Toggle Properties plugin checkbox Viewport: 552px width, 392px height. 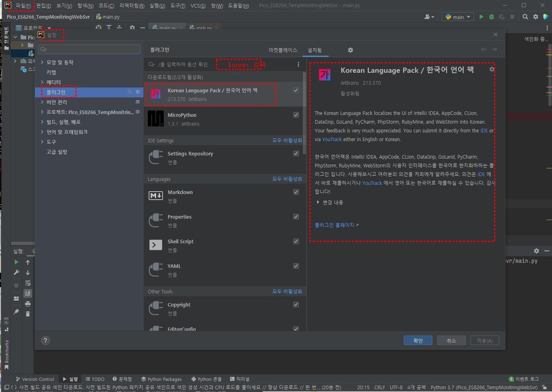pos(296,217)
